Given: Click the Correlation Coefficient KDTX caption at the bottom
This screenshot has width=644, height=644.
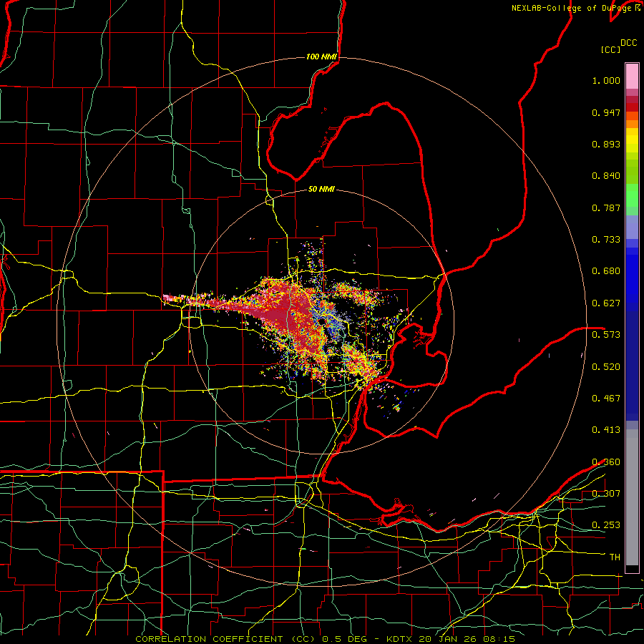Looking at the screenshot, I should point(325,639).
